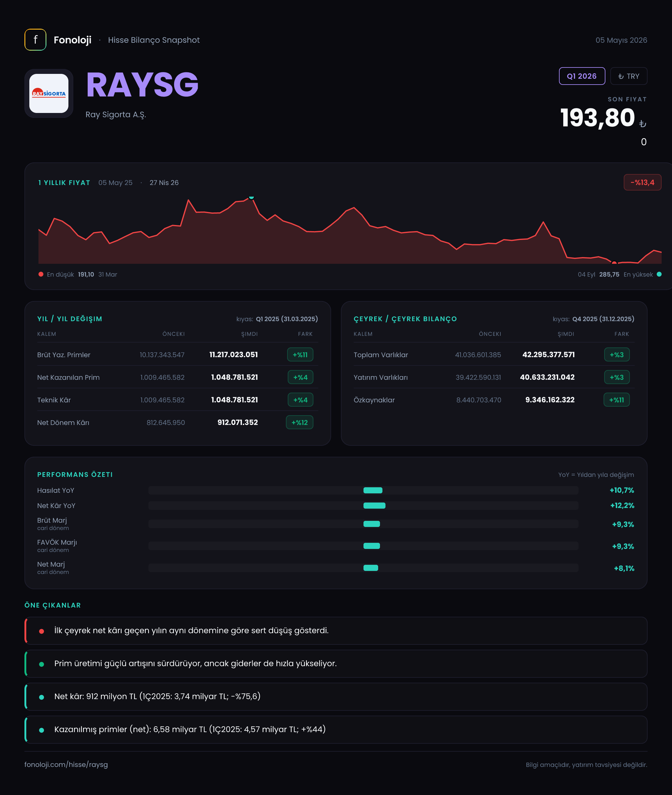This screenshot has width=672, height=795.
Task: Click the value 40.633.231.042
Action: click(x=547, y=377)
